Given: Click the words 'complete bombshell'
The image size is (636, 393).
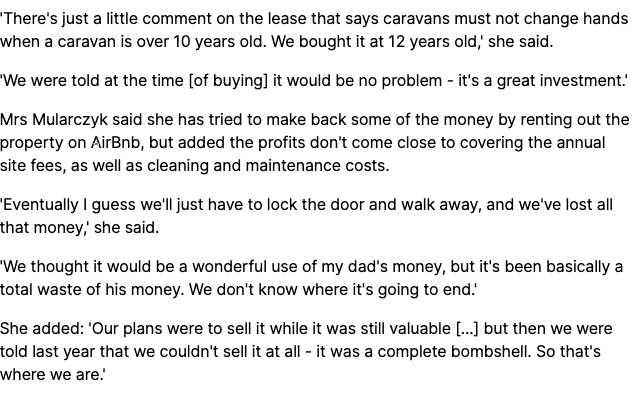Looking at the screenshot, I should click(454, 352).
